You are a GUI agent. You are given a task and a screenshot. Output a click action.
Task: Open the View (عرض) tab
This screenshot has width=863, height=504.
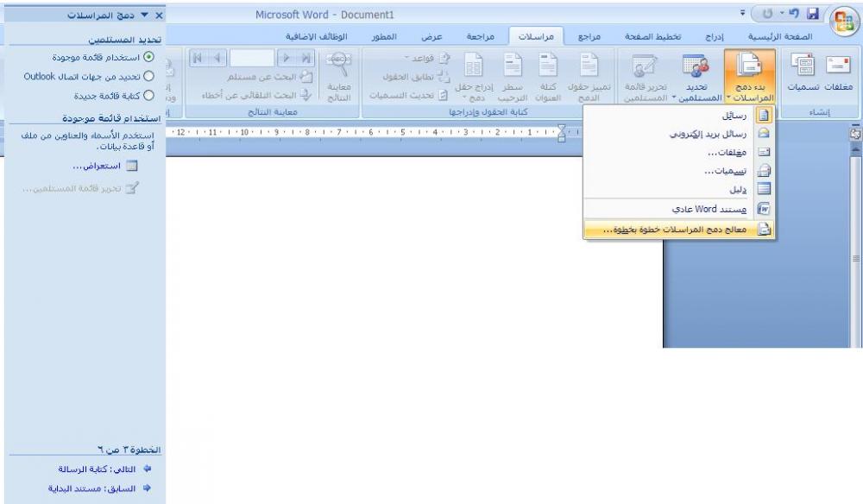tap(431, 37)
